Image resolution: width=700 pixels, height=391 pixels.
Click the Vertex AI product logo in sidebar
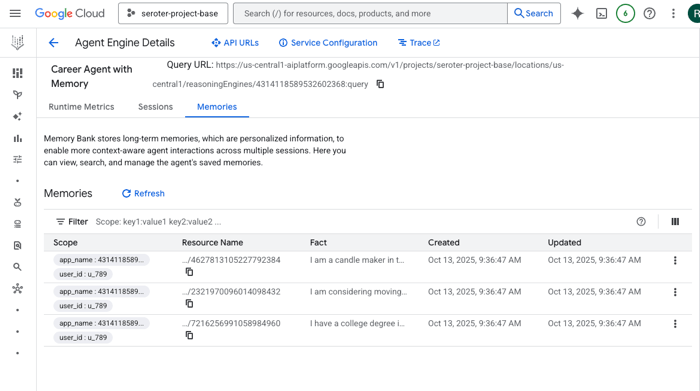tap(17, 43)
